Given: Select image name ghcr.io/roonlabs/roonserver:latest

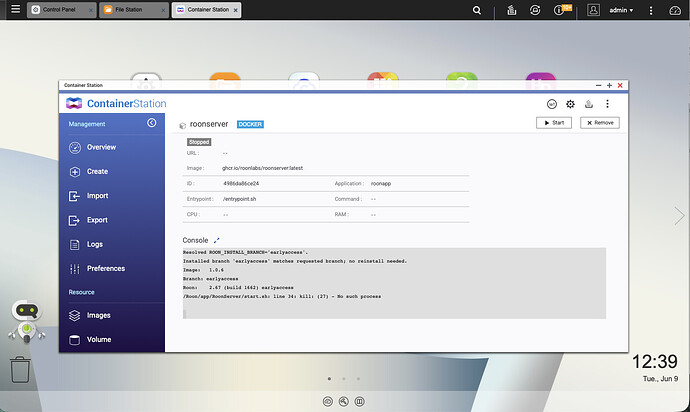Looking at the screenshot, I should coord(262,168).
